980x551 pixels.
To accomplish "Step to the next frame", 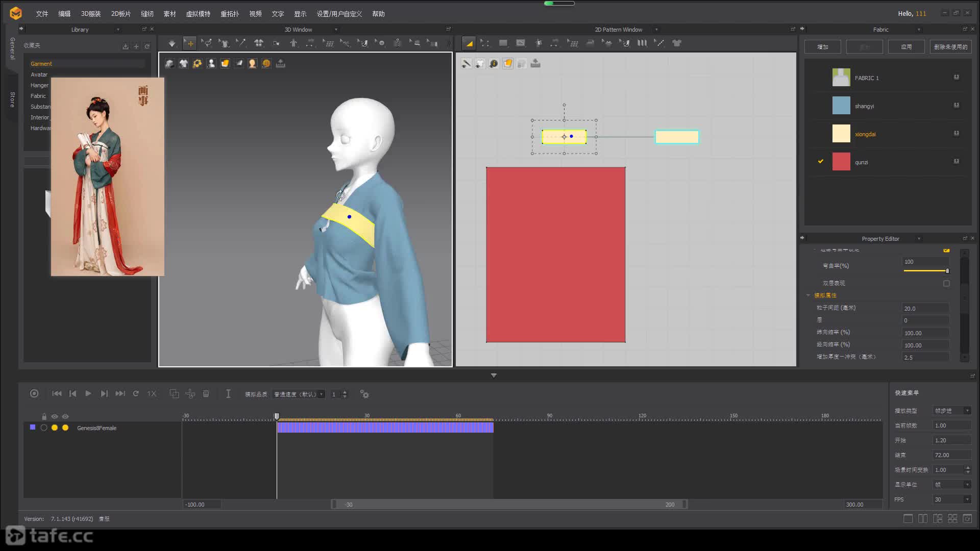I will pos(104,393).
